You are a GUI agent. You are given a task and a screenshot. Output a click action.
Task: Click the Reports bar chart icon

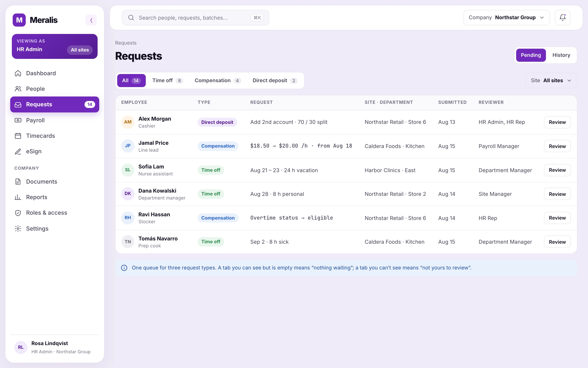click(x=18, y=197)
